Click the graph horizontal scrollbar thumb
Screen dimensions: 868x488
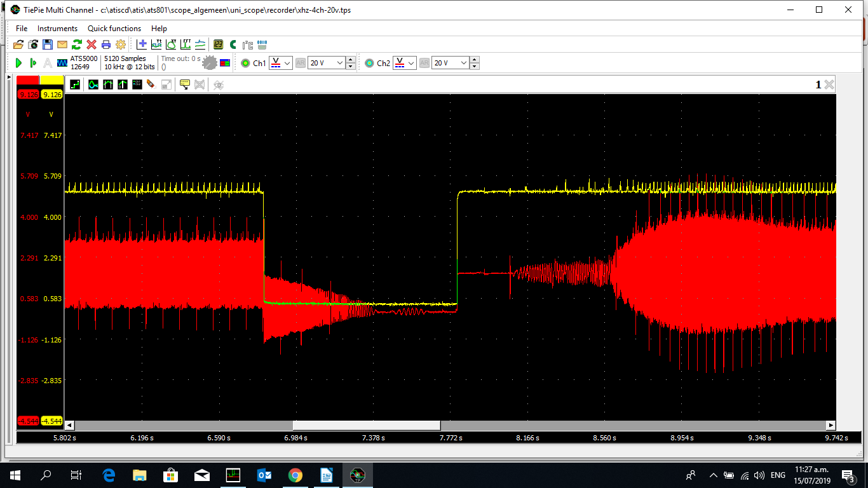367,425
